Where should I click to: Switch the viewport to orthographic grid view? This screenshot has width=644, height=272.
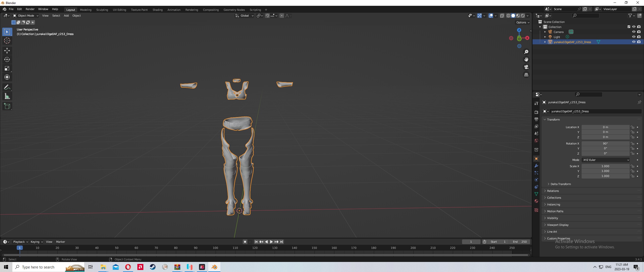[x=526, y=75]
